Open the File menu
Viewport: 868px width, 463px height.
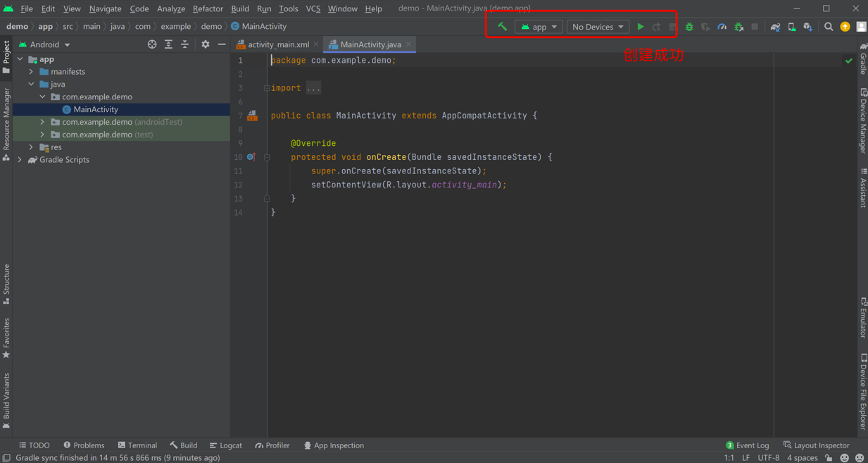pos(27,8)
